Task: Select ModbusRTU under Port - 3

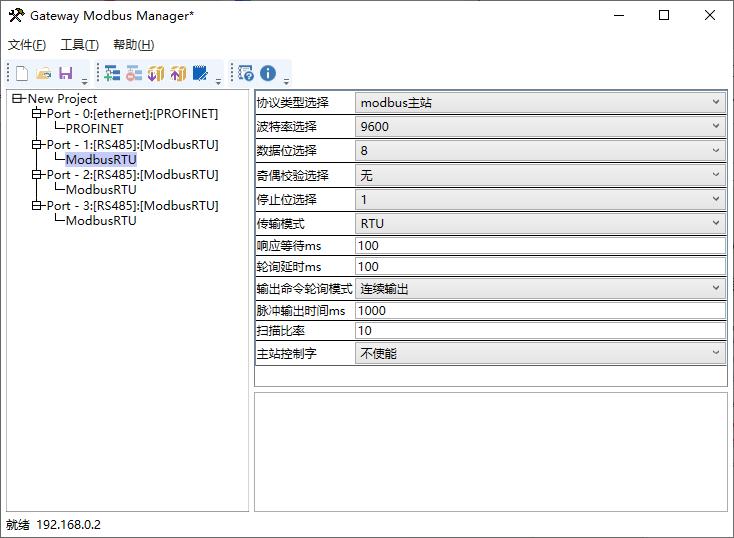Action: click(101, 220)
